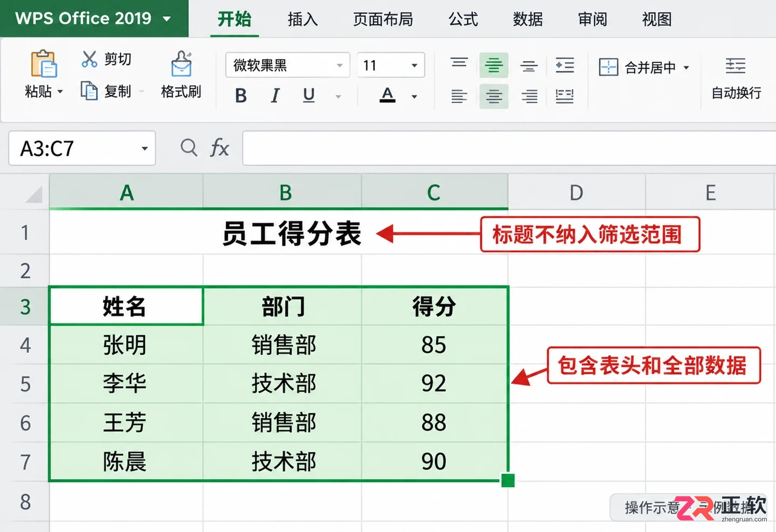Image resolution: width=776 pixels, height=532 pixels.
Task: Open the font name dropdown 微软果黑
Action: (288, 65)
